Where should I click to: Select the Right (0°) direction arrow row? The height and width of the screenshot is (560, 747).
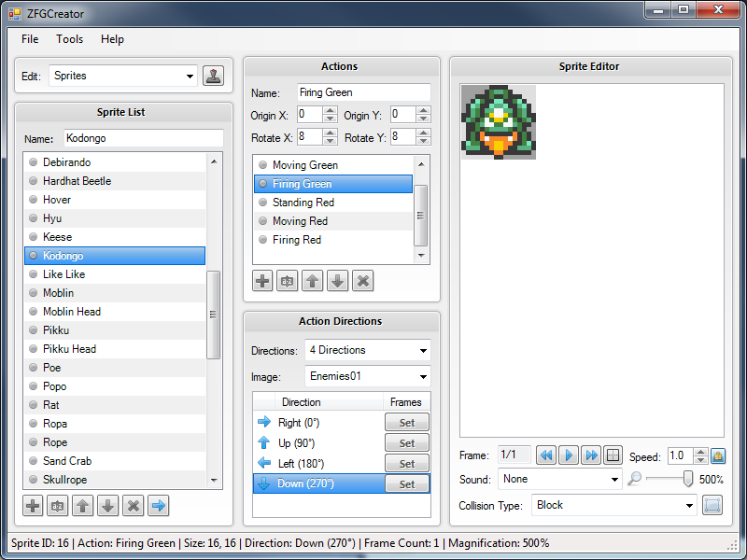coord(342,423)
